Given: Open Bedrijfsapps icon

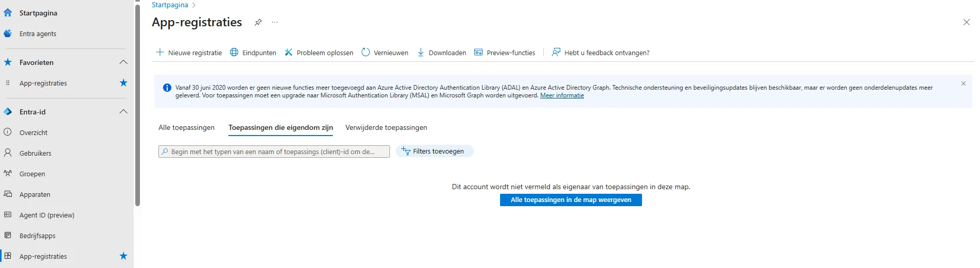Looking at the screenshot, I should [x=8, y=235].
